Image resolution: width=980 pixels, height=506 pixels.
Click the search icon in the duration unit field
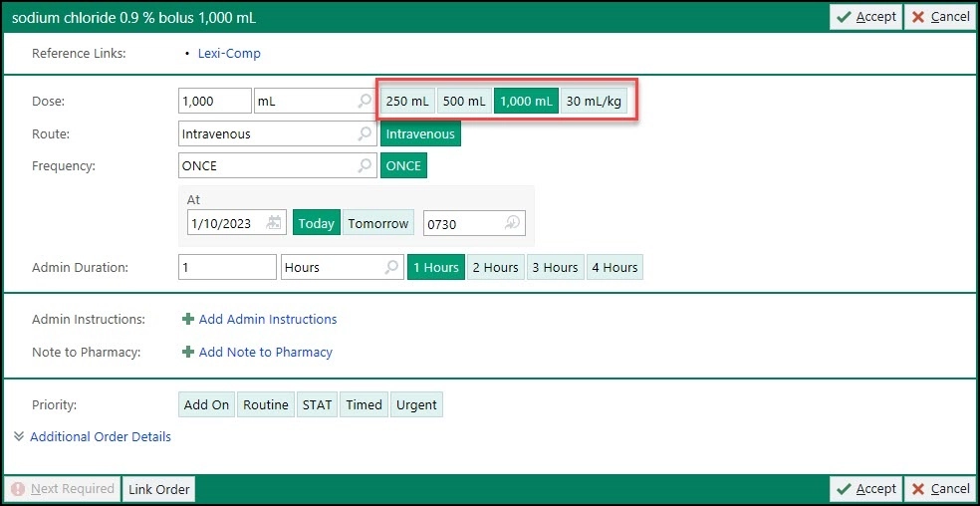coord(391,268)
